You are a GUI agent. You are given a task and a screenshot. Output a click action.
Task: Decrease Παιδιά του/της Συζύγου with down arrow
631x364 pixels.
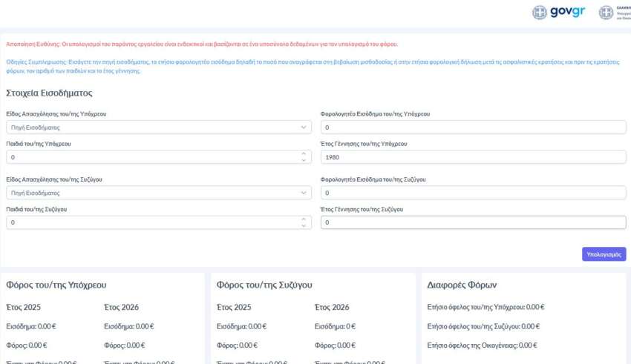pyautogui.click(x=303, y=225)
